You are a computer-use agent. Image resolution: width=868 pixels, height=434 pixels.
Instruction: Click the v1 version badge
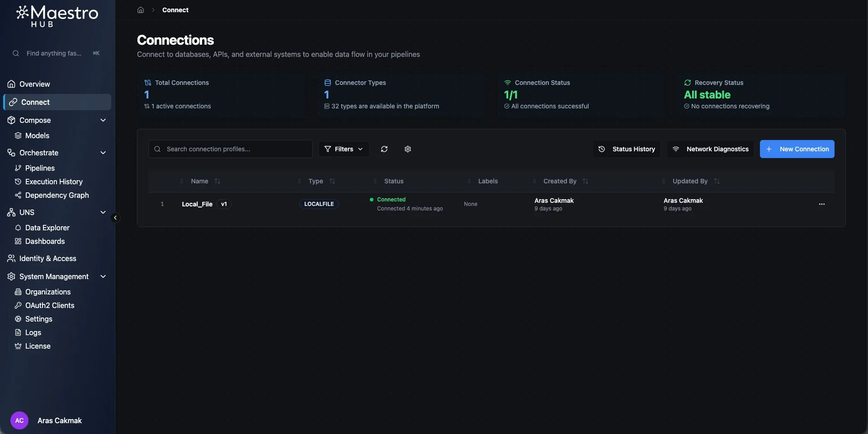(x=224, y=204)
